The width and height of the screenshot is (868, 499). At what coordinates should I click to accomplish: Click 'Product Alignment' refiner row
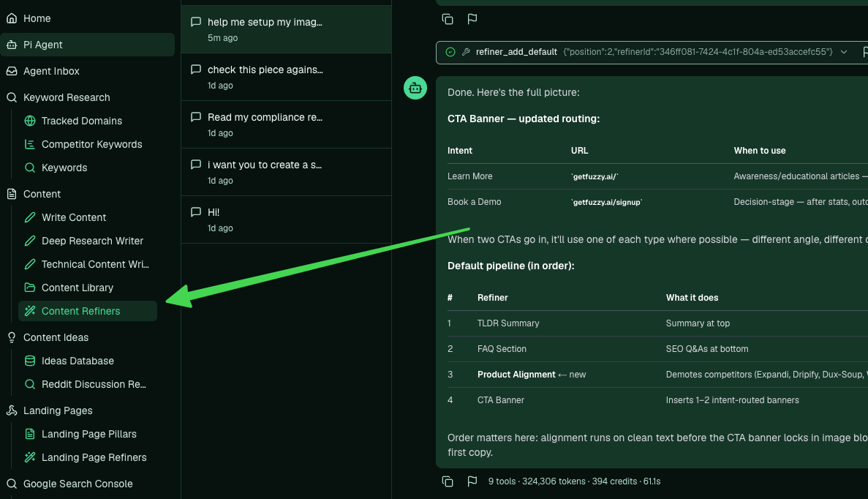[x=516, y=375]
